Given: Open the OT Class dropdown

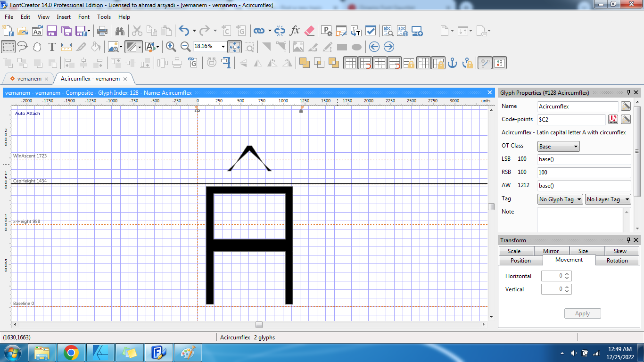Looking at the screenshot, I should point(559,146).
